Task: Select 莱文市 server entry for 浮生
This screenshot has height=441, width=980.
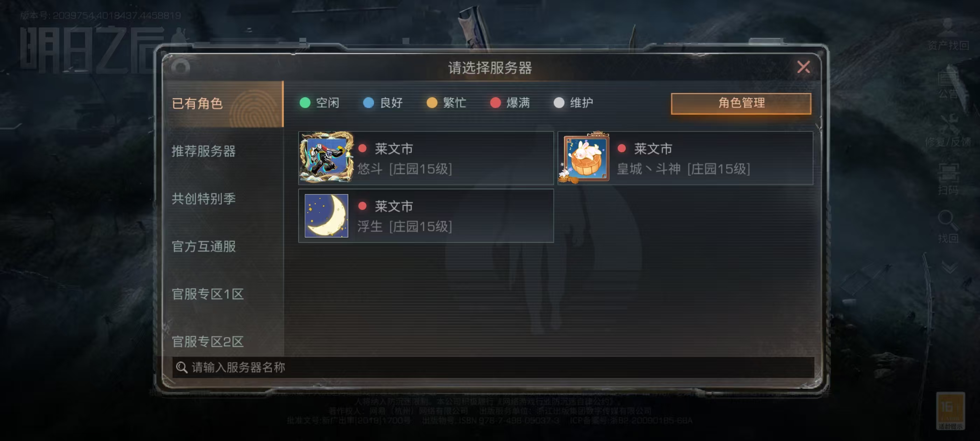Action: tap(426, 216)
